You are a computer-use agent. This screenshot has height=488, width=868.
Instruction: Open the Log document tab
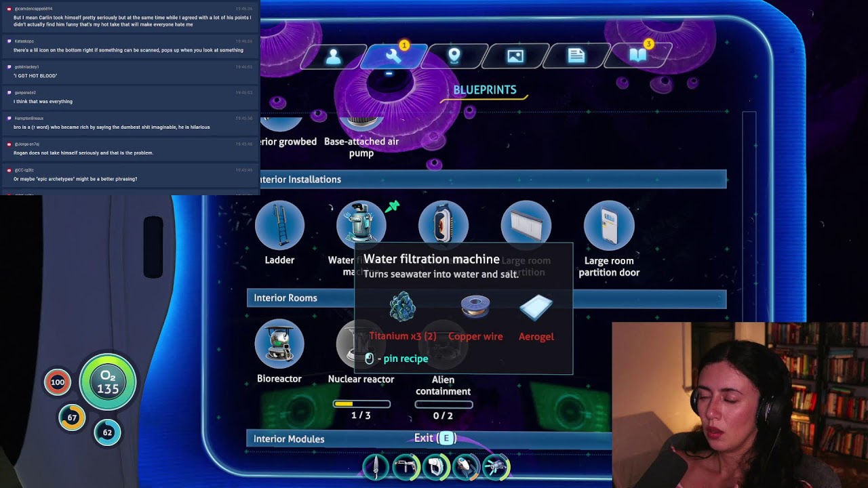pos(576,56)
